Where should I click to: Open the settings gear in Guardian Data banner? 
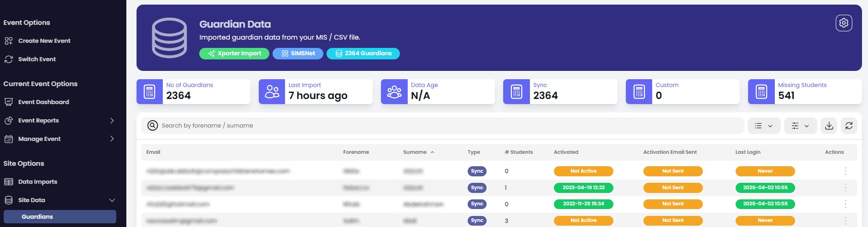[844, 23]
